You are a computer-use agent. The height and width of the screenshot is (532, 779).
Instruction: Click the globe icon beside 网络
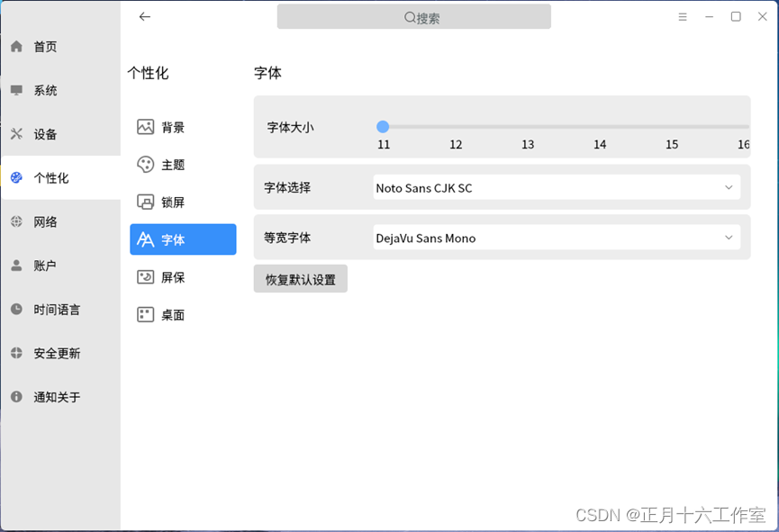tap(16, 221)
